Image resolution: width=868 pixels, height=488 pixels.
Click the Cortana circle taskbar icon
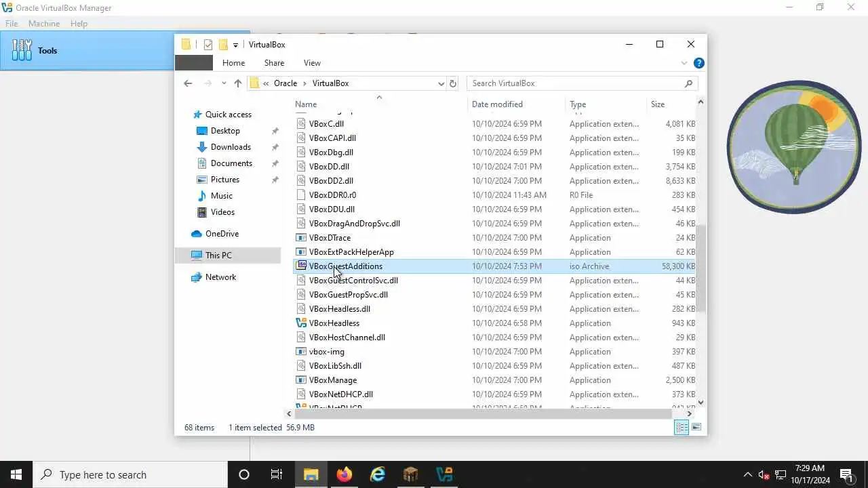click(244, 474)
